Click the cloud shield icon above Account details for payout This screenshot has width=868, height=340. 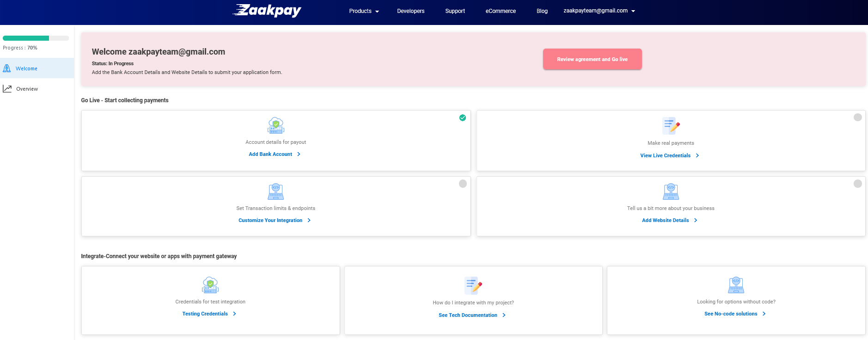point(276,125)
